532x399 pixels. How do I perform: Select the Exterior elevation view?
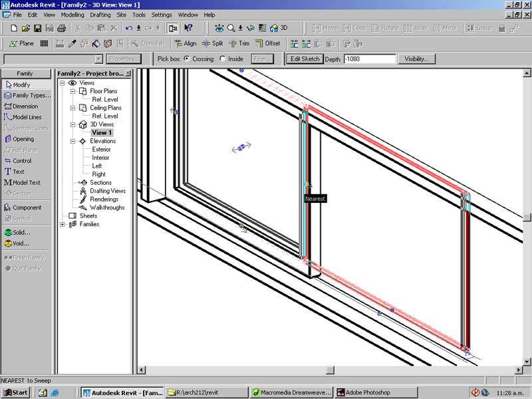101,149
